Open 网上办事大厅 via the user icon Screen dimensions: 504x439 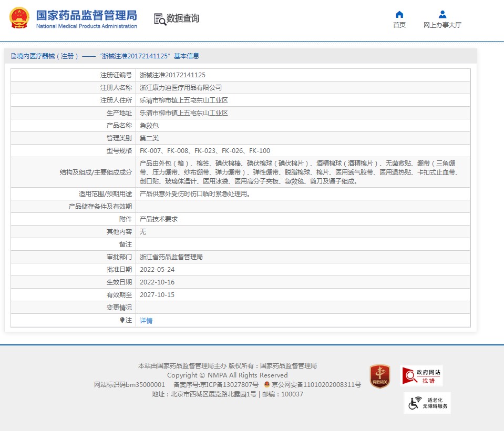443,15
